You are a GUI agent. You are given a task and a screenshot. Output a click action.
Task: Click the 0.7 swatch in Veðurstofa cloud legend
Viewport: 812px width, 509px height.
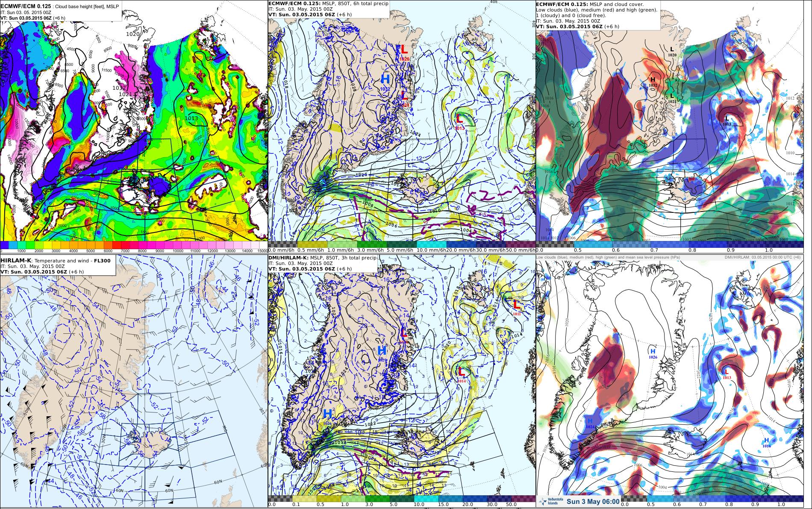712,498
